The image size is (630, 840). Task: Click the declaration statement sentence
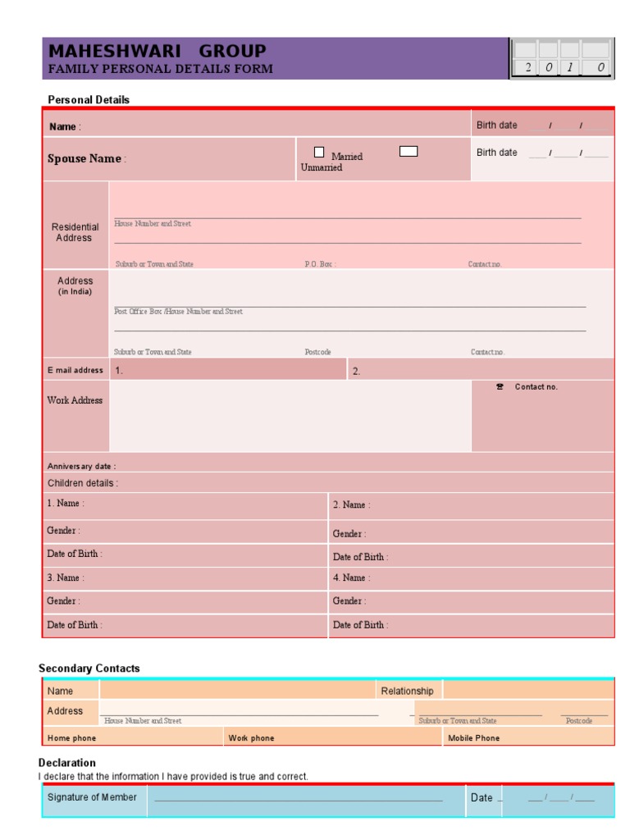coord(173,776)
